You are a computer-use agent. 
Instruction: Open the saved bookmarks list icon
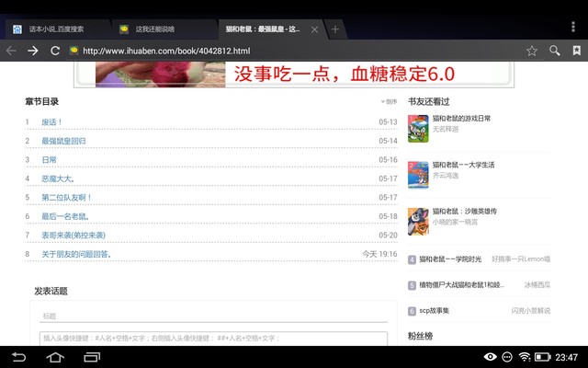[x=576, y=51]
